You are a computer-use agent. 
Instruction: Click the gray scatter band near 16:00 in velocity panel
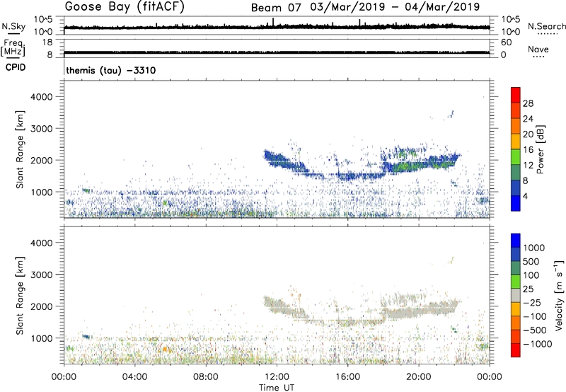(348, 322)
